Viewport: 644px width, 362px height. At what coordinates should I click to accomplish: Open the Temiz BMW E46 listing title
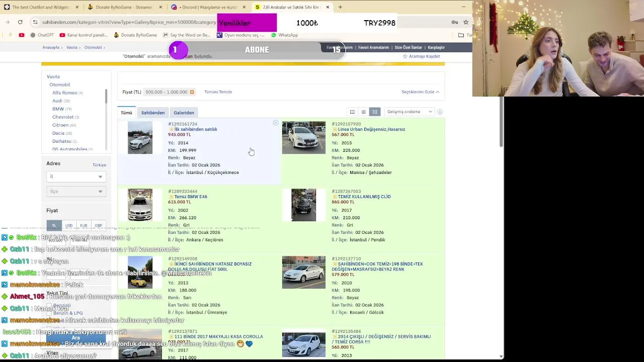(x=191, y=197)
